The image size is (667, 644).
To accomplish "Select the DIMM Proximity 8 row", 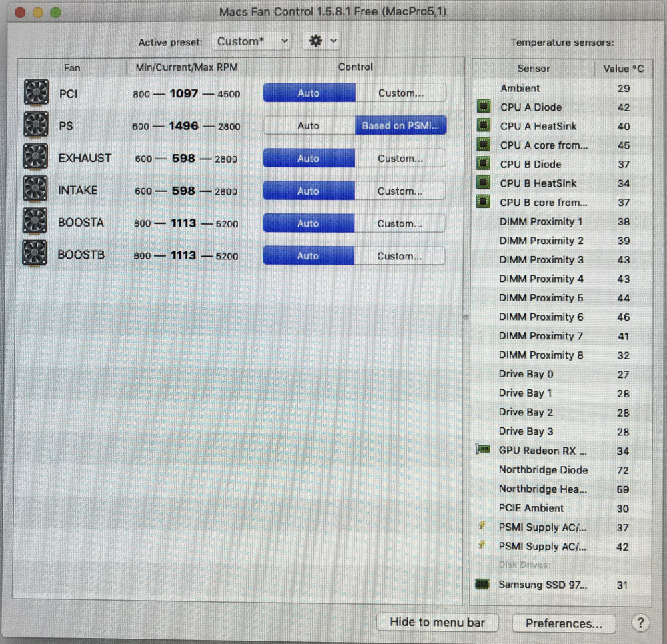I will click(x=562, y=355).
